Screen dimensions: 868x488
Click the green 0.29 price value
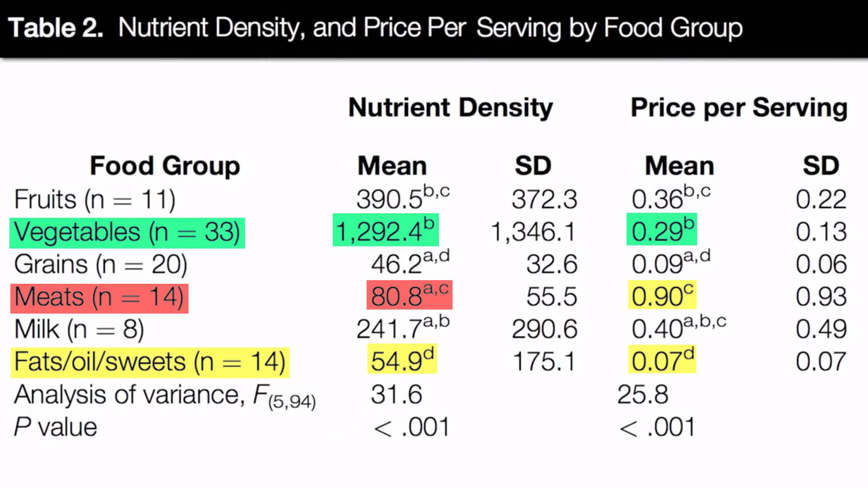coord(661,230)
